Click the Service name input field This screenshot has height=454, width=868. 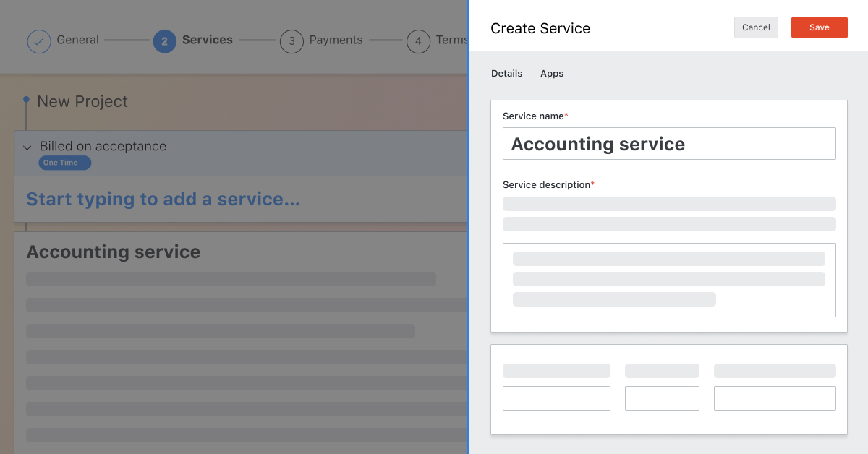pyautogui.click(x=669, y=144)
